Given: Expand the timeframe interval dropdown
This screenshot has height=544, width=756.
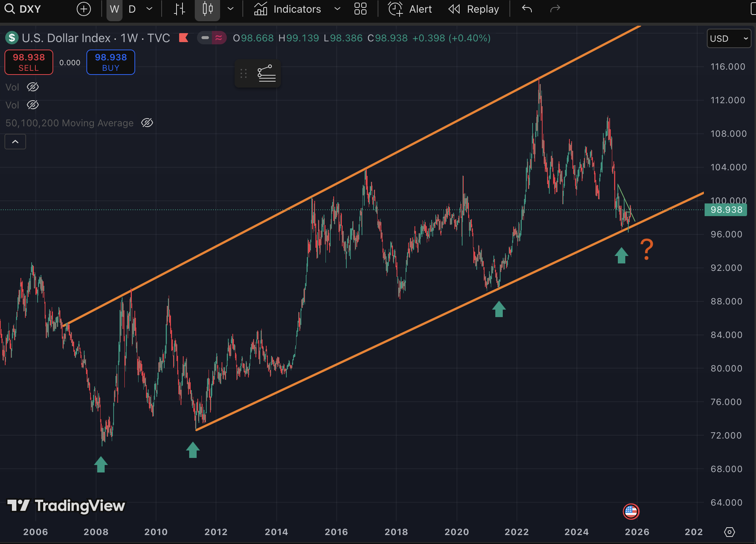Looking at the screenshot, I should coord(149,9).
